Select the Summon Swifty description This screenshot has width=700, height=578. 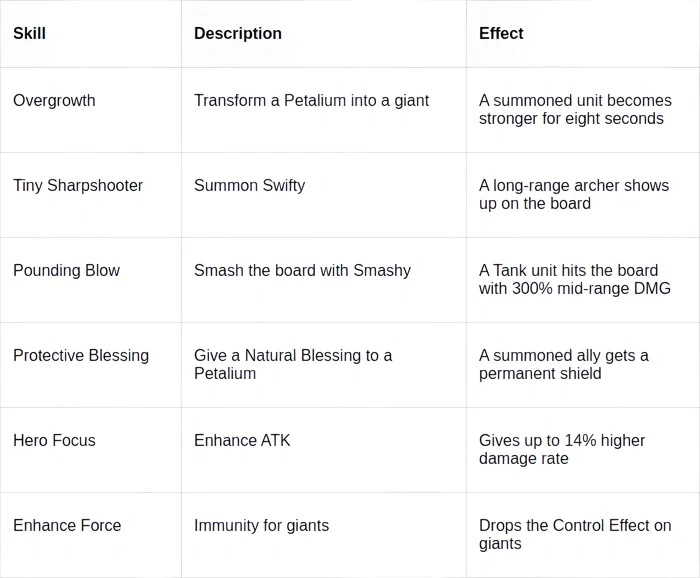coord(249,185)
